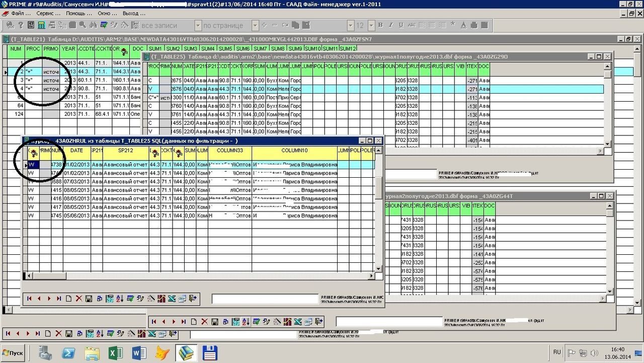Click filter icon in first header of filter window

[x=34, y=153]
